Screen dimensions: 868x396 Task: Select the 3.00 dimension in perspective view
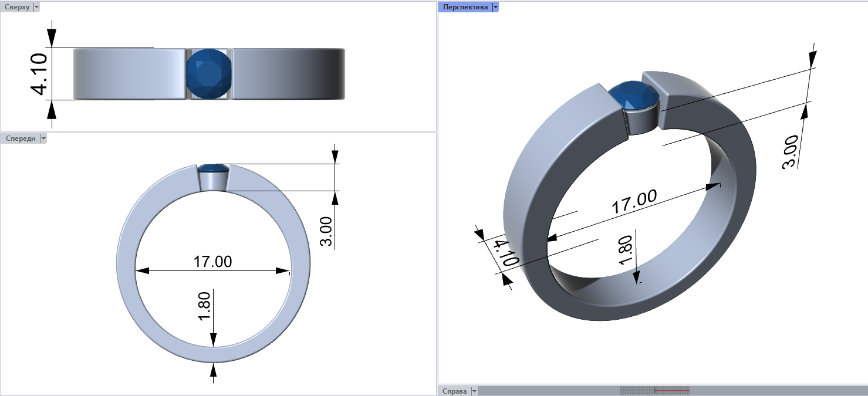pos(790,151)
